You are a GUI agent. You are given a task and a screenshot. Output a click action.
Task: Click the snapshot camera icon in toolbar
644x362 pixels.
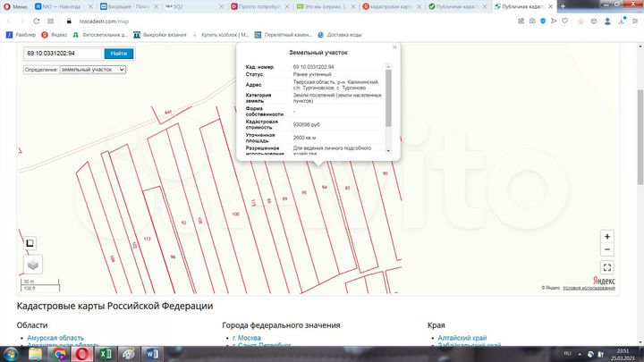coord(532,21)
